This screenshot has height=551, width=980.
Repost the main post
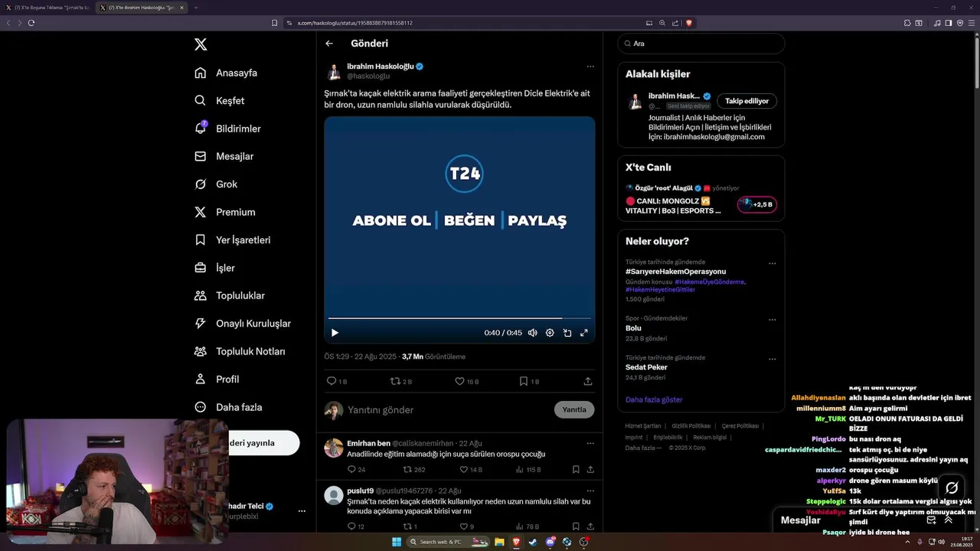pos(401,381)
